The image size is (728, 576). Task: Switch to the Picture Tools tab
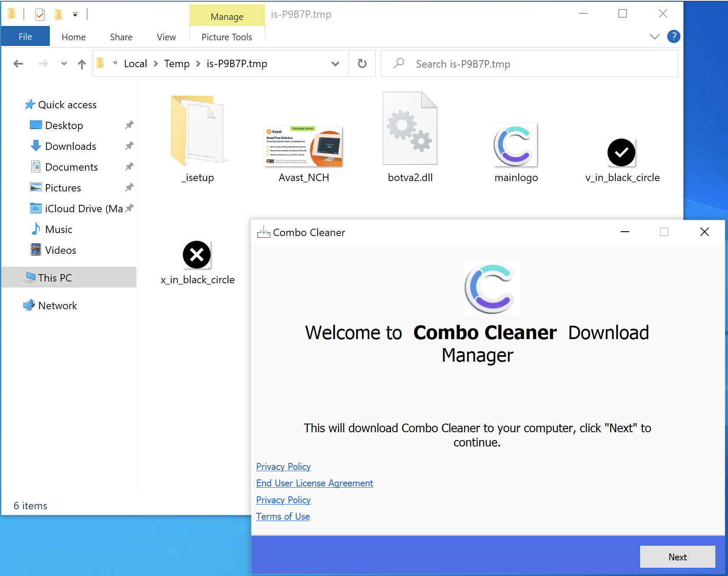tap(227, 37)
